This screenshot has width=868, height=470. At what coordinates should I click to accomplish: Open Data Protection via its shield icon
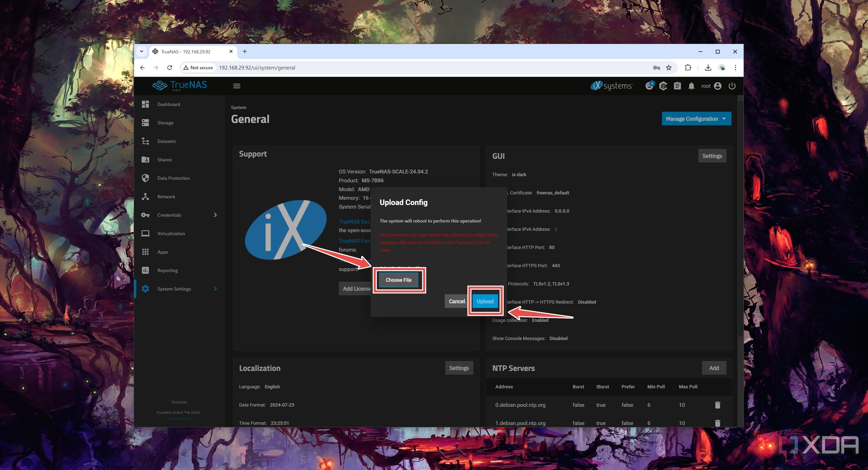(146, 178)
